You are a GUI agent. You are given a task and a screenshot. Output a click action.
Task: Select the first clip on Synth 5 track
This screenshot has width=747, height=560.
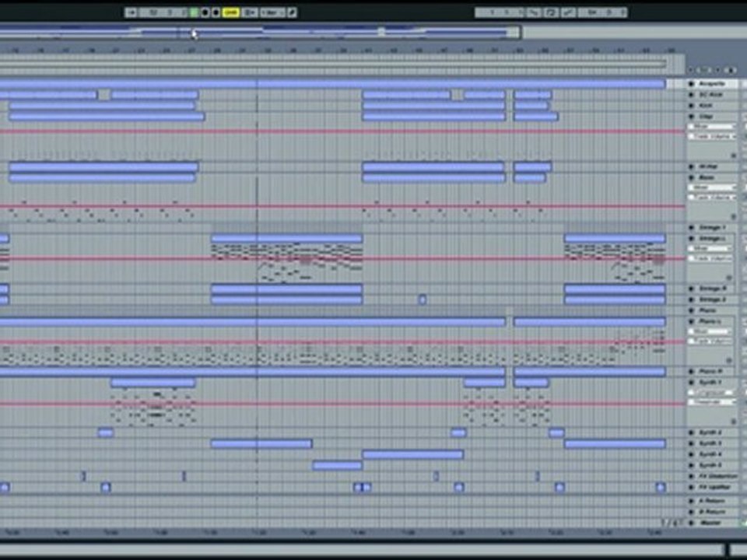point(337,466)
